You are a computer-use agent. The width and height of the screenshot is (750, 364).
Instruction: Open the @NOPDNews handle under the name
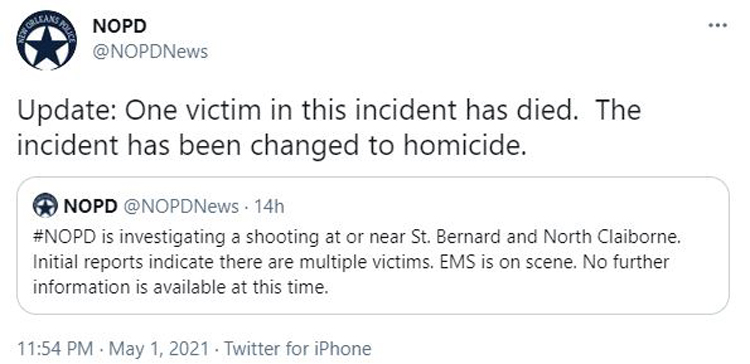150,52
